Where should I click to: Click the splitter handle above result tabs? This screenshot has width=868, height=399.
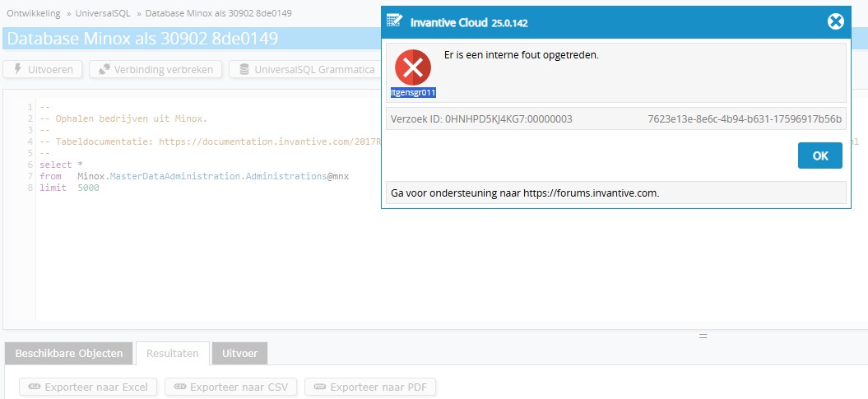(703, 336)
